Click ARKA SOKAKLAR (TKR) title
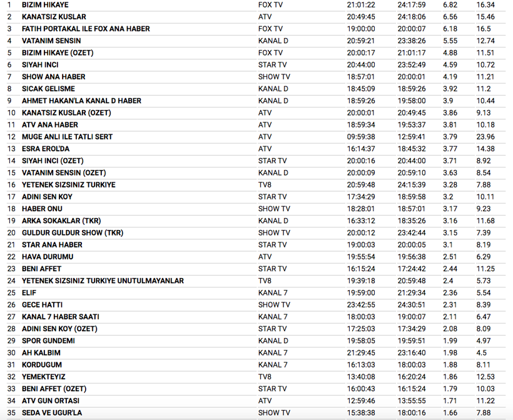The image size is (513, 420). click(x=61, y=221)
